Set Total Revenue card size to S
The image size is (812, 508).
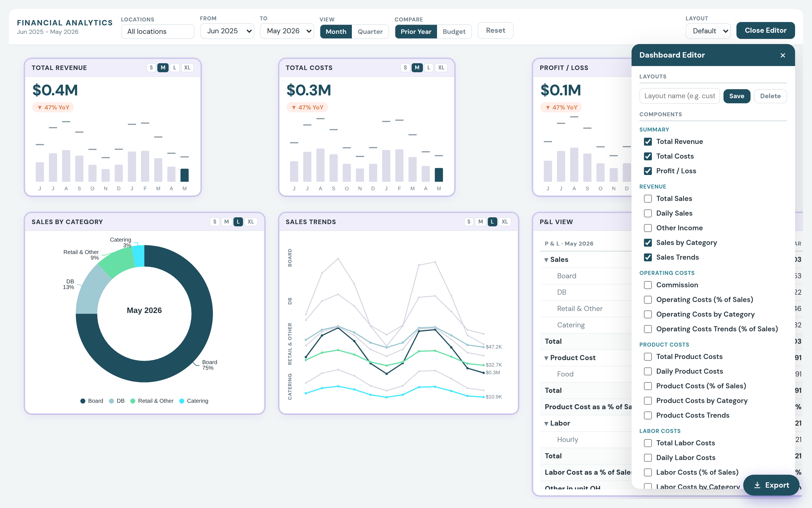(151, 67)
